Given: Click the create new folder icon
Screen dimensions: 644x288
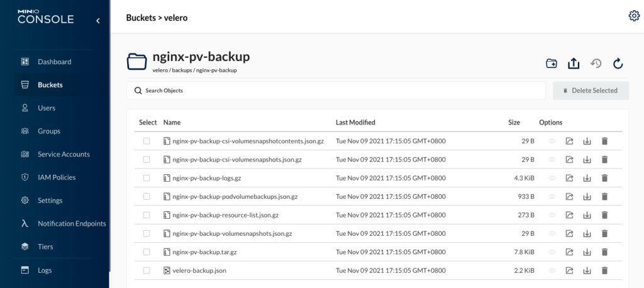Looking at the screenshot, I should 552,63.
